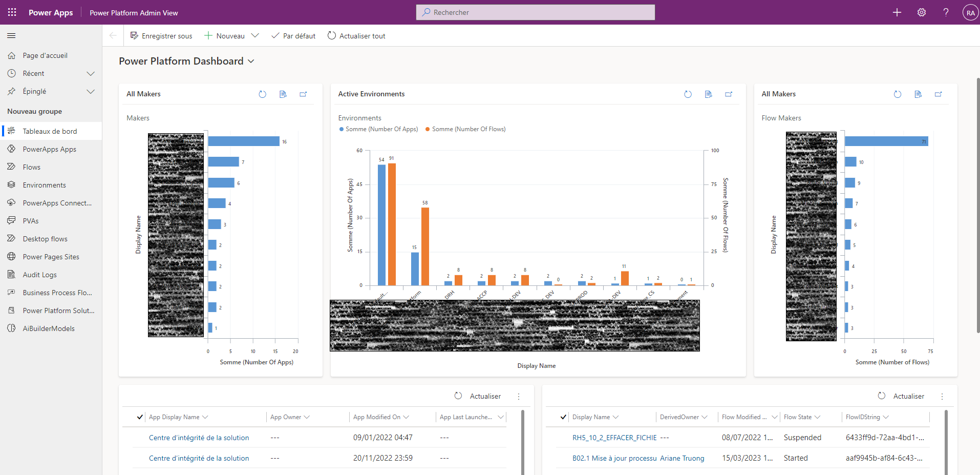Open Flow State column menu
980x475 pixels.
click(x=817, y=417)
